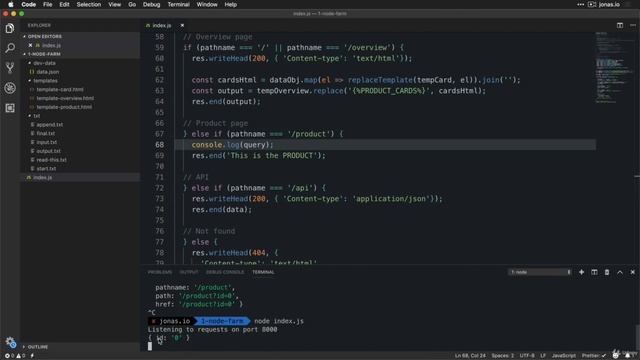Open the Debug menu
Screen dimensions: 640x360
click(151, 4)
